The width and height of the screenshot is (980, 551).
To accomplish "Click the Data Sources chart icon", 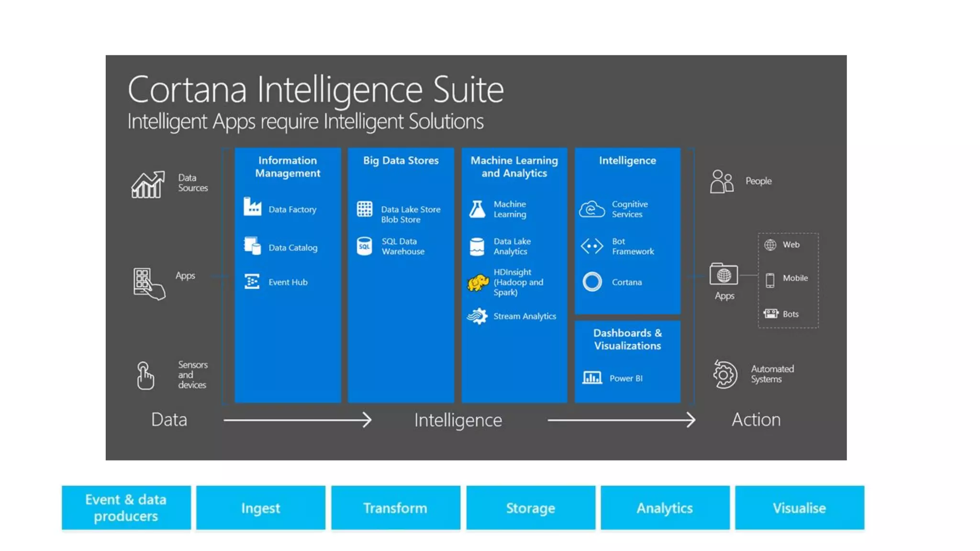I will tap(148, 185).
